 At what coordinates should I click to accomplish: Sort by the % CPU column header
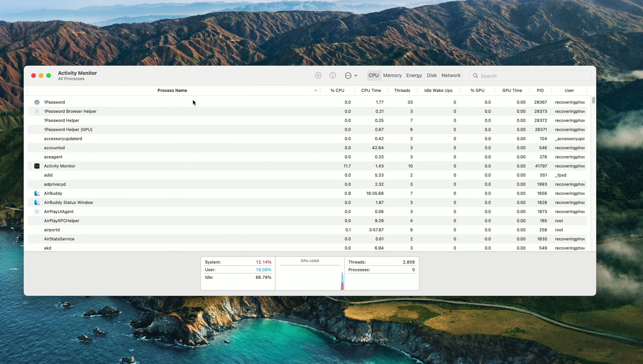(337, 90)
